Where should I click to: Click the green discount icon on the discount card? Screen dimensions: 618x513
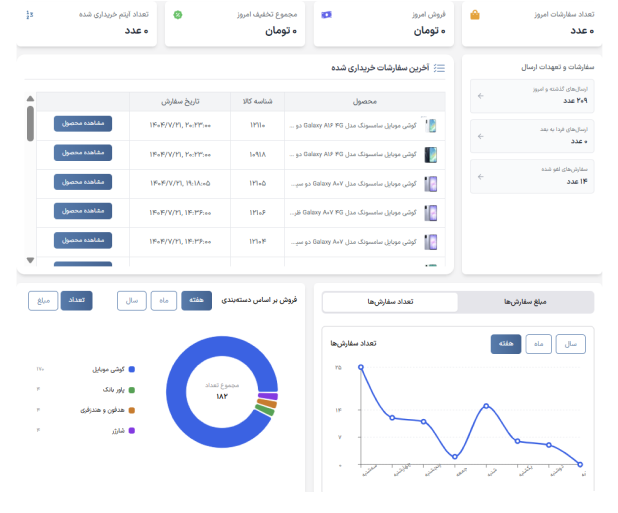pos(178,15)
